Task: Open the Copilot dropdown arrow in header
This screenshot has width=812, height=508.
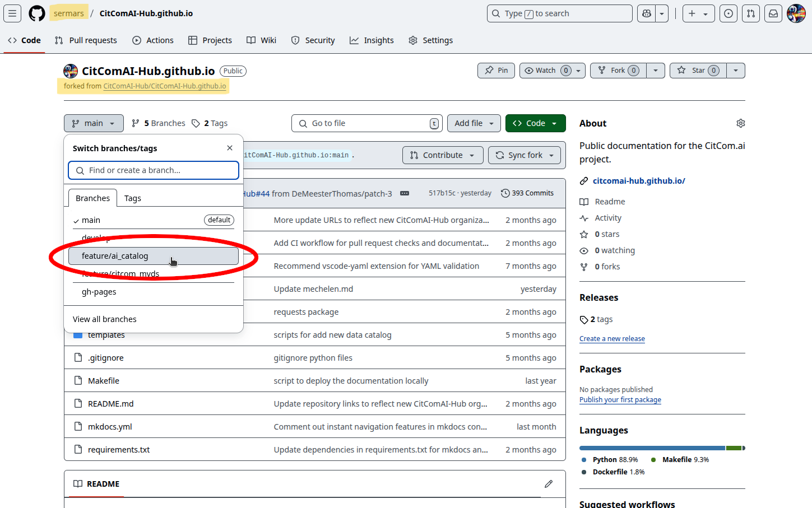Action: 662,13
